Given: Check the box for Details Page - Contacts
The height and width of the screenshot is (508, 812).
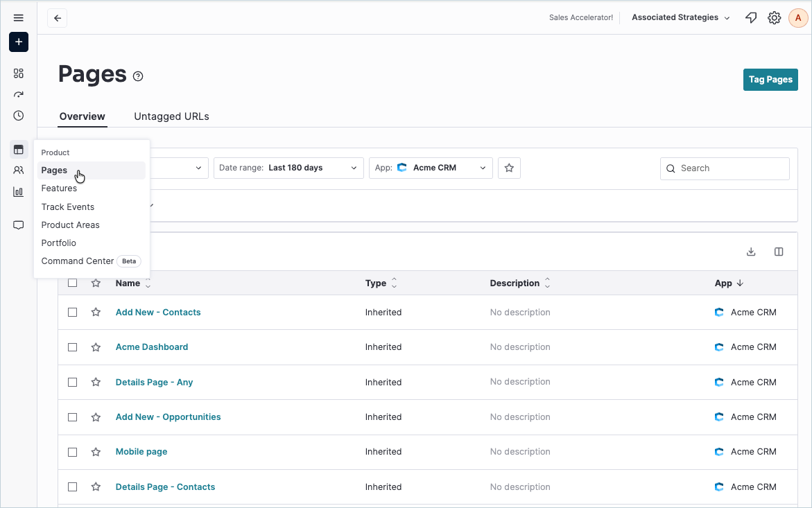Looking at the screenshot, I should pos(73,487).
